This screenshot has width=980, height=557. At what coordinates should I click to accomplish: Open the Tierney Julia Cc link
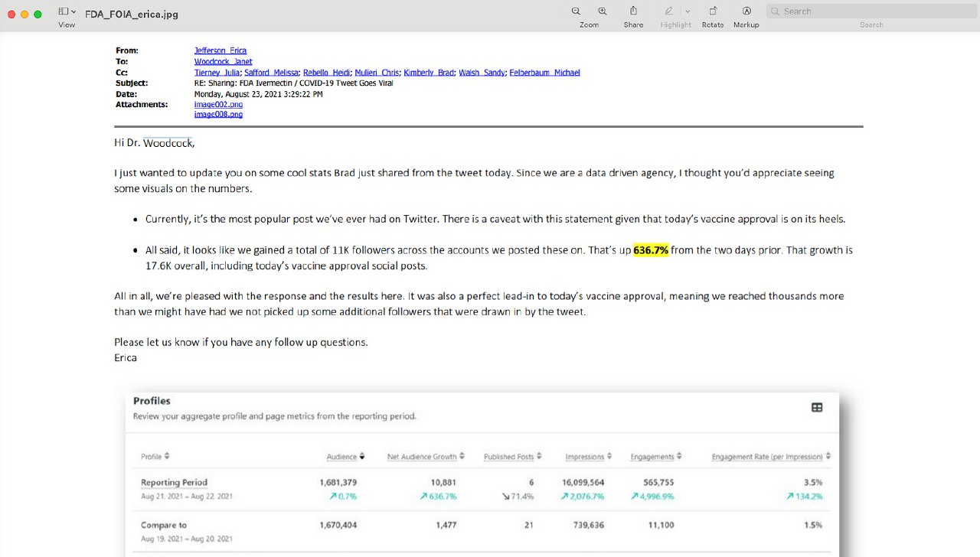pyautogui.click(x=217, y=72)
